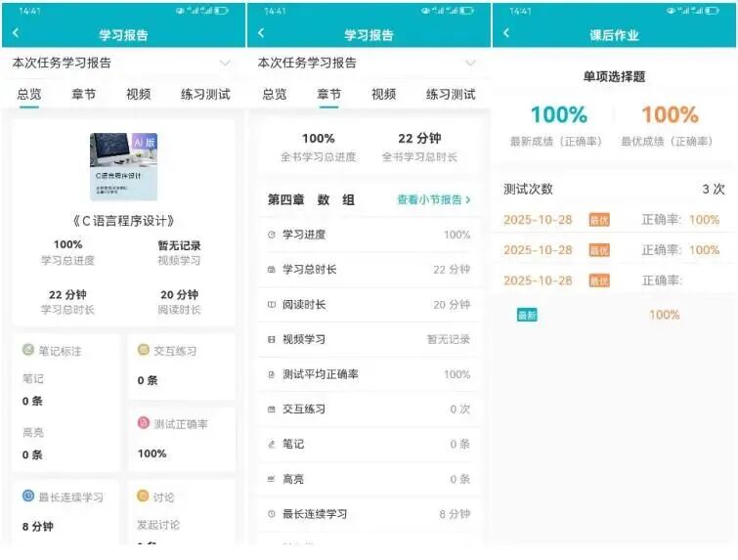
Task: Expand 本次任务学习报告 dropdown on middle screen
Action: pyautogui.click(x=470, y=64)
